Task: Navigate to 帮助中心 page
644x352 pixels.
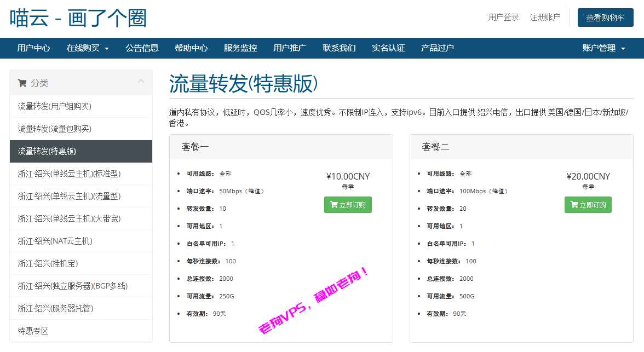Action: point(191,48)
